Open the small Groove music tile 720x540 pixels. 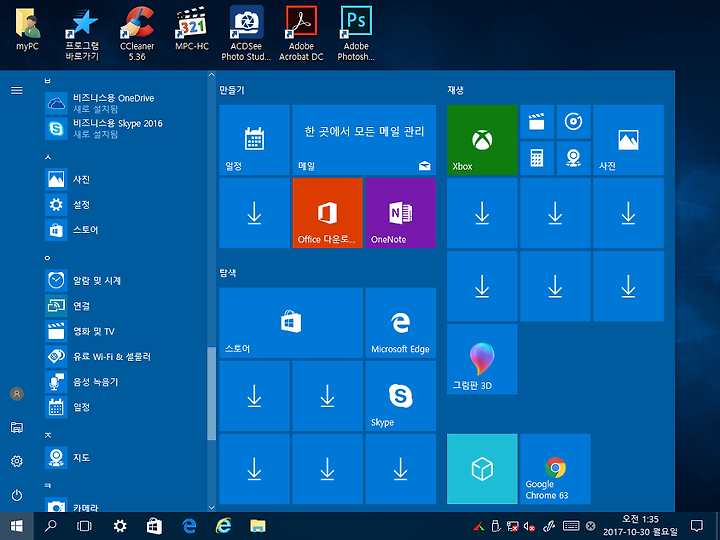click(574, 122)
